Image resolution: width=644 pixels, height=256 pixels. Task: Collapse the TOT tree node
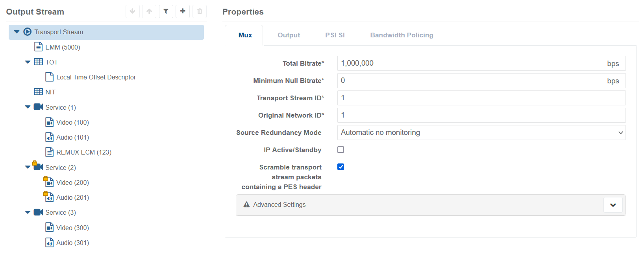tap(28, 62)
